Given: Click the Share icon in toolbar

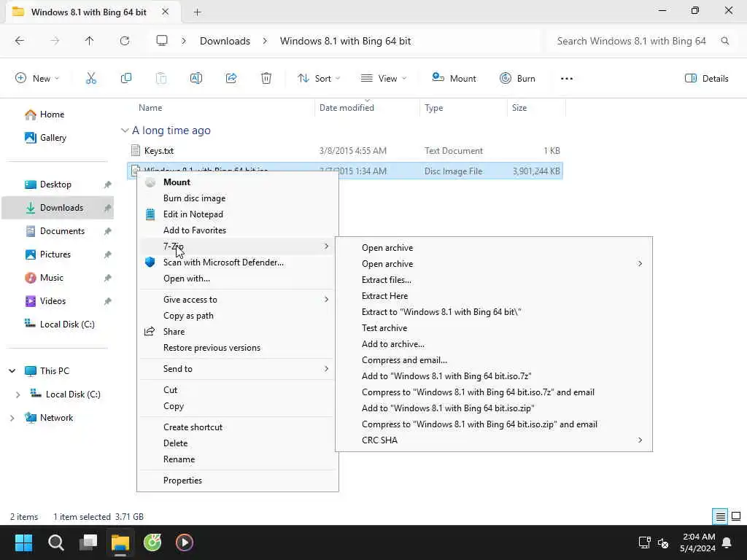Looking at the screenshot, I should pyautogui.click(x=231, y=79).
